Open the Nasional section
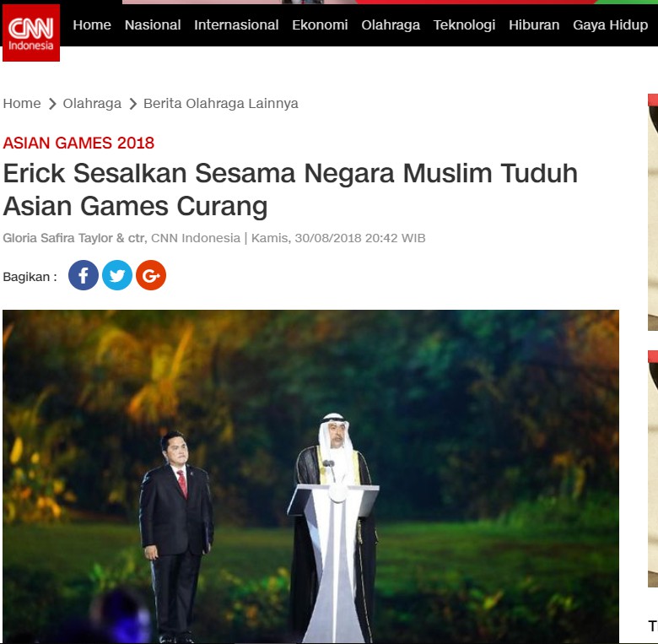The image size is (658, 644). click(x=153, y=24)
